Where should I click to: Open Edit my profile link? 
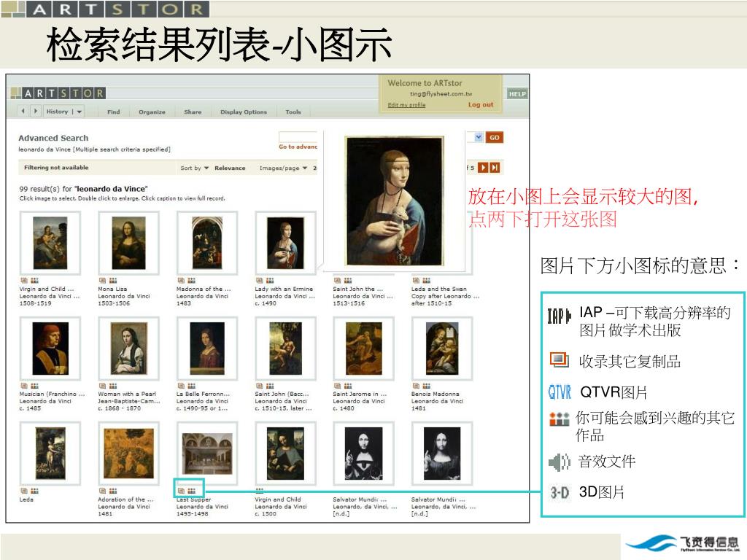click(406, 105)
